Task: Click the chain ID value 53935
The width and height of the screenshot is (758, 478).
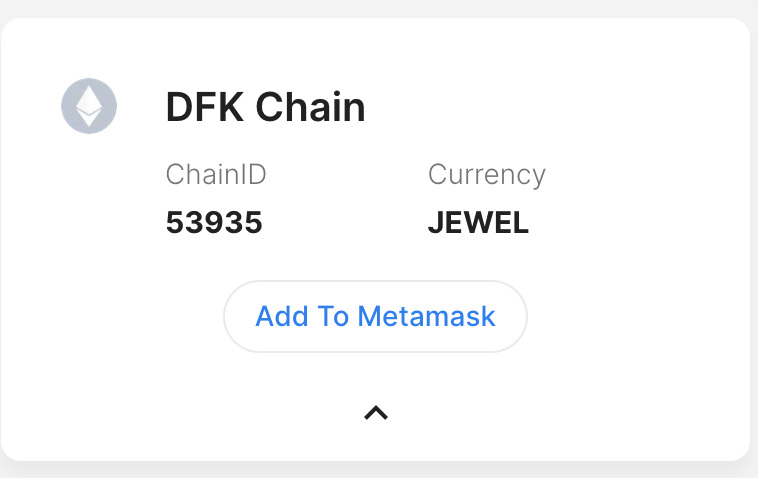Action: tap(214, 222)
